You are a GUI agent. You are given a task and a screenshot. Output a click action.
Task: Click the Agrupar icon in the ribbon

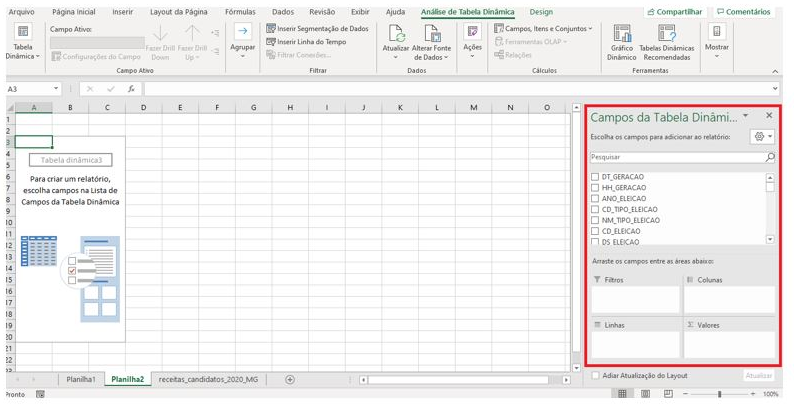coord(242,34)
